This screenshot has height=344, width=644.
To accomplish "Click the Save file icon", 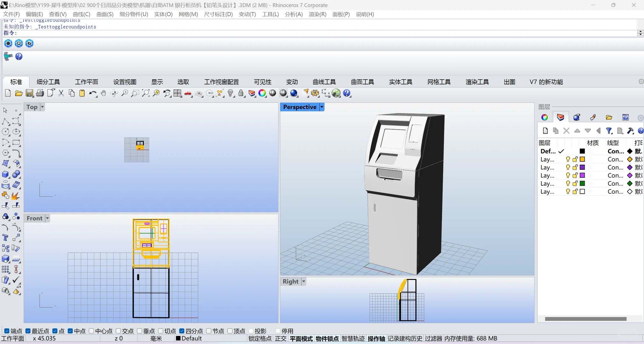I will (x=29, y=93).
